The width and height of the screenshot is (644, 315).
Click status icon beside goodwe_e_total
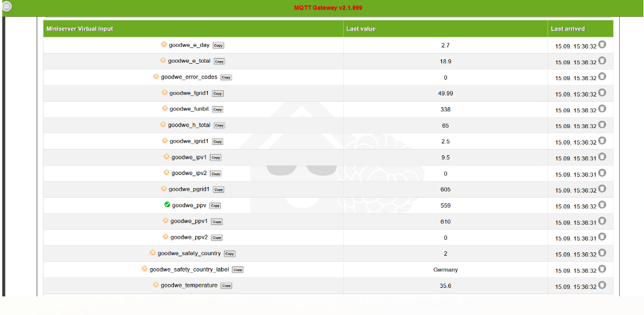(163, 60)
